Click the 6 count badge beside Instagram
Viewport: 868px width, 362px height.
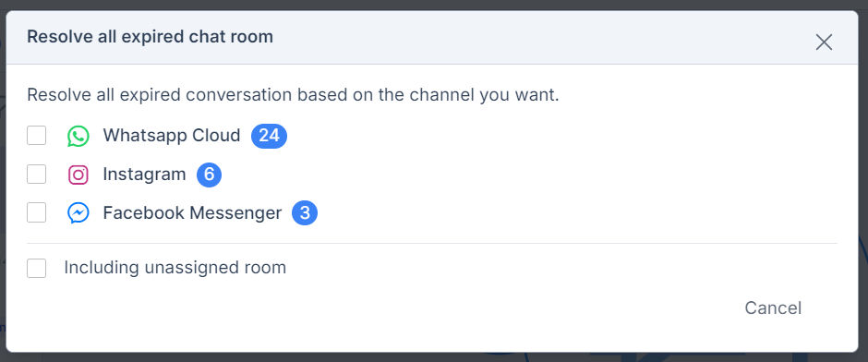point(210,175)
